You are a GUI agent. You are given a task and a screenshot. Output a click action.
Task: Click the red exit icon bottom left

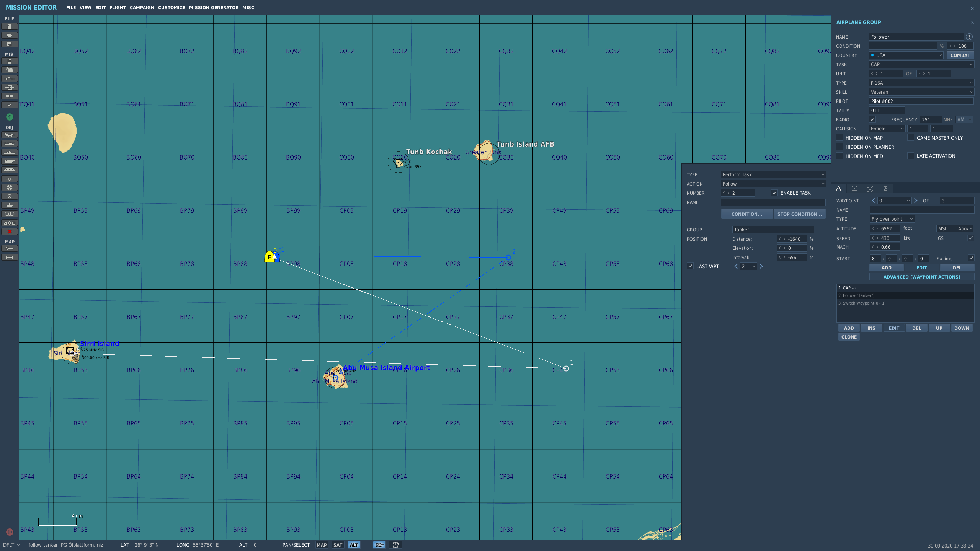pos(10,532)
